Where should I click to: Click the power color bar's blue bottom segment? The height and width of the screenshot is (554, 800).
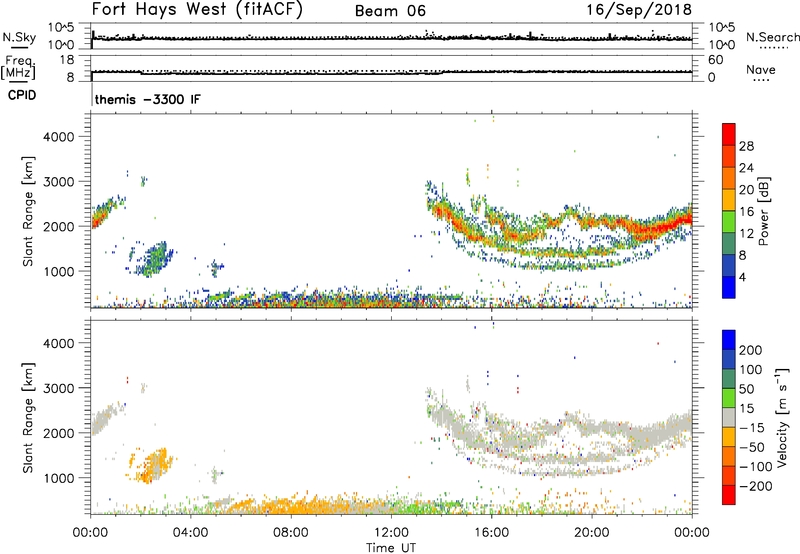pyautogui.click(x=729, y=287)
